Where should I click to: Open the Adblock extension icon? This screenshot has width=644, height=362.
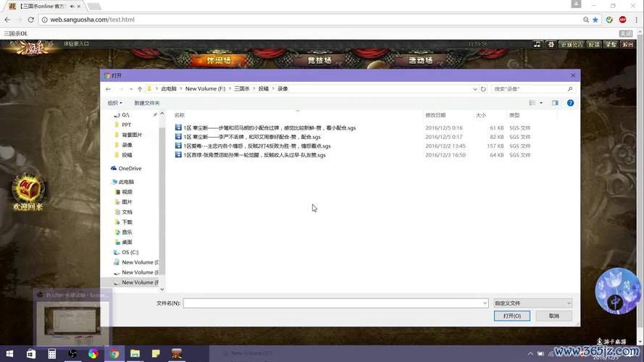pos(623,20)
